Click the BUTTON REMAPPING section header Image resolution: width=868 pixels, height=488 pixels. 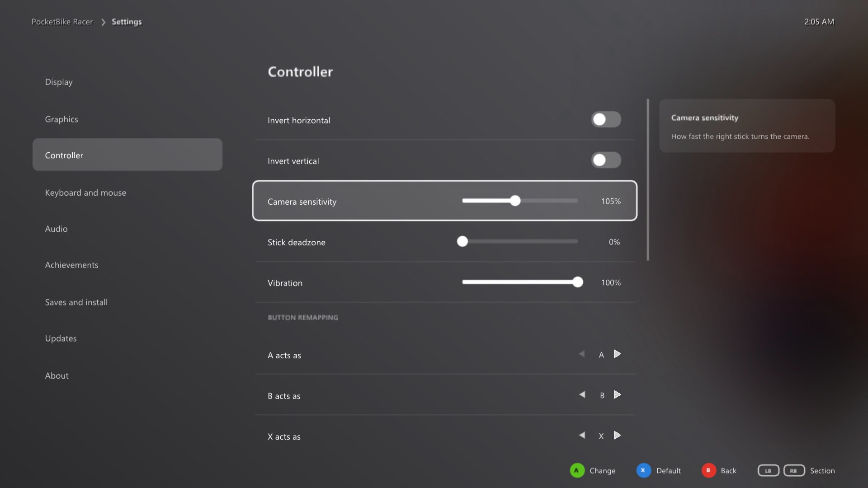[x=302, y=317]
